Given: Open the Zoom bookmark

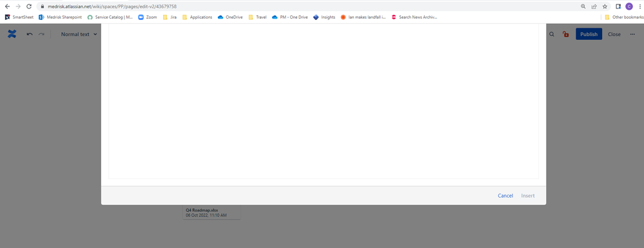Looking at the screenshot, I should [148, 17].
